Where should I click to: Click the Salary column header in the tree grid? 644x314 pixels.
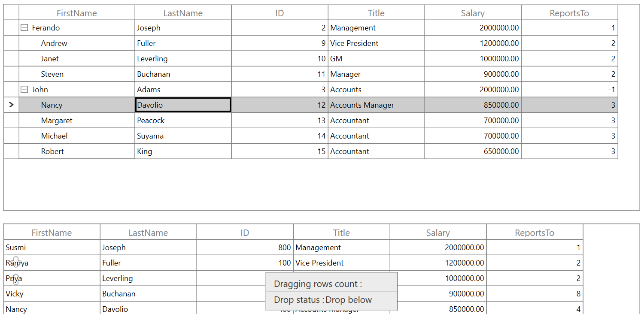click(x=473, y=13)
